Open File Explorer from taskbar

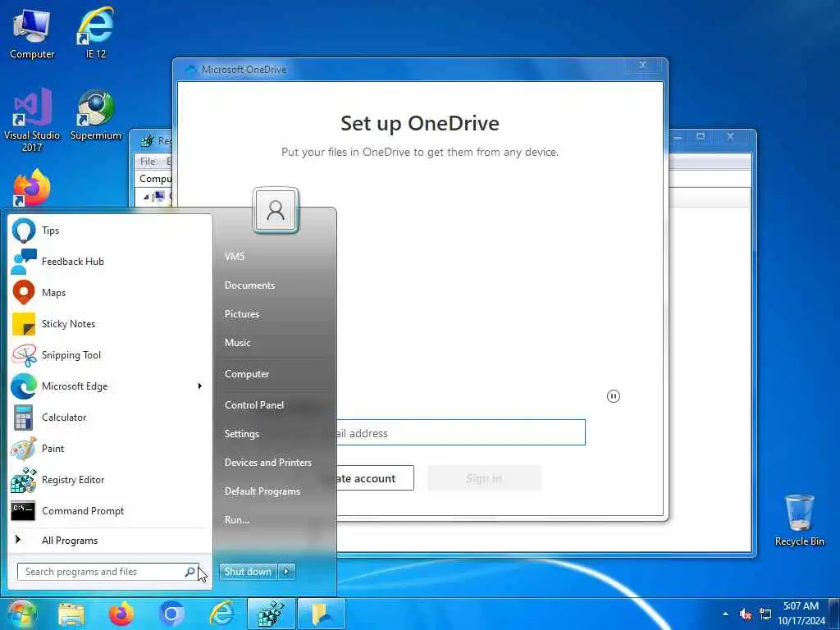[71, 614]
